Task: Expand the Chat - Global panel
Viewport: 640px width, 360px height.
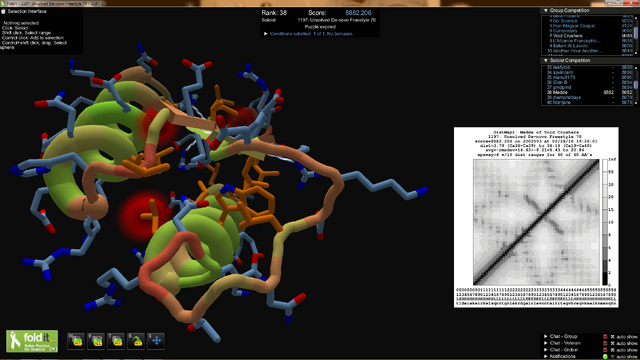Action: [546, 350]
